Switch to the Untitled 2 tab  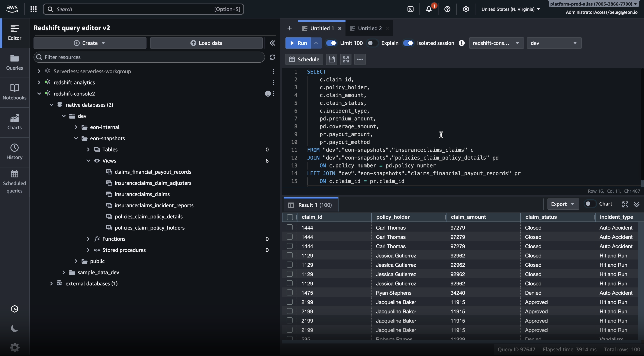click(x=369, y=28)
